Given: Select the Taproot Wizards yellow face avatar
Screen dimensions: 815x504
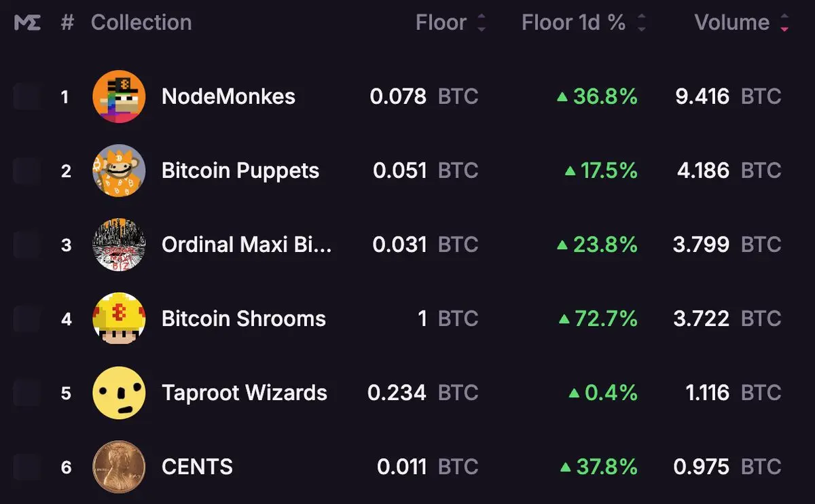Looking at the screenshot, I should [x=119, y=393].
